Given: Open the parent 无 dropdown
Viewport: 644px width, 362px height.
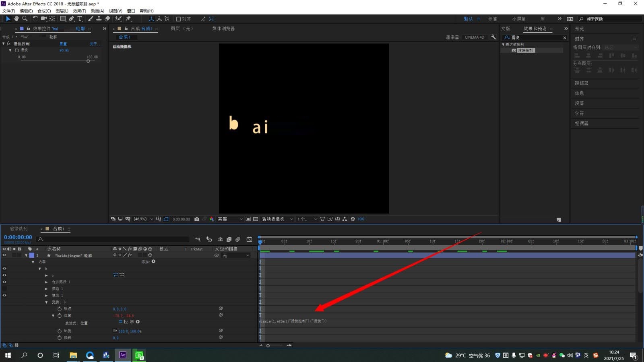Looking at the screenshot, I should pyautogui.click(x=236, y=255).
